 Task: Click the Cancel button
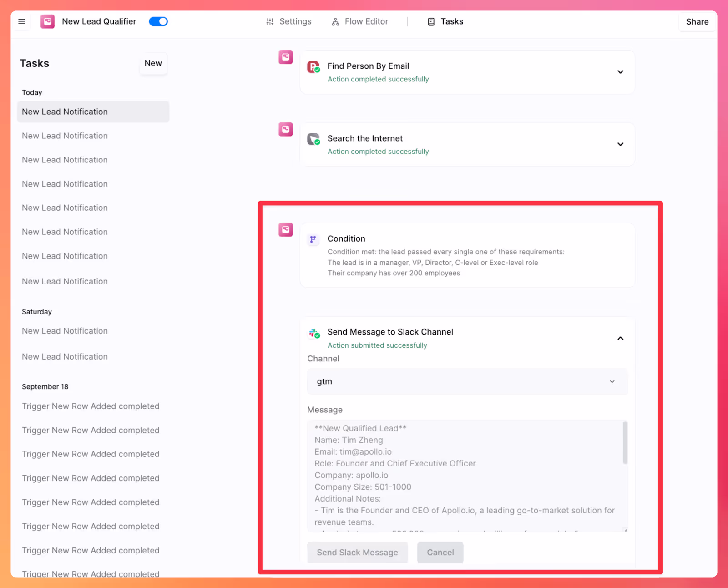(440, 552)
